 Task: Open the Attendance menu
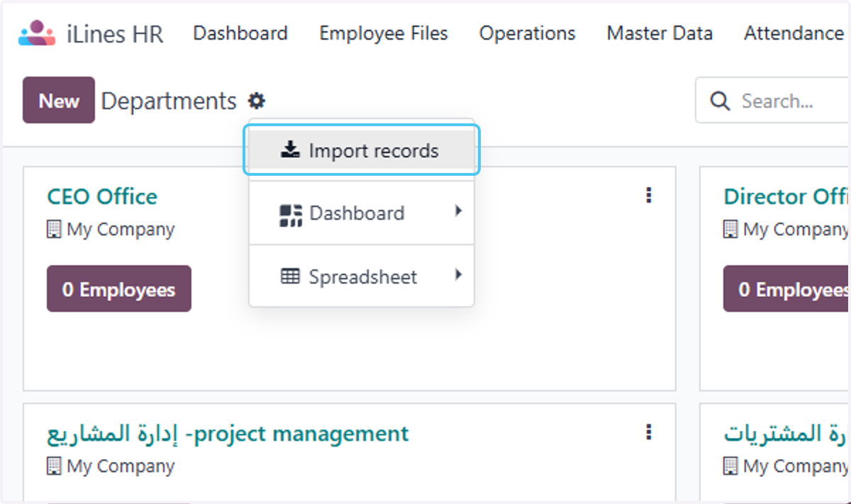tap(794, 33)
